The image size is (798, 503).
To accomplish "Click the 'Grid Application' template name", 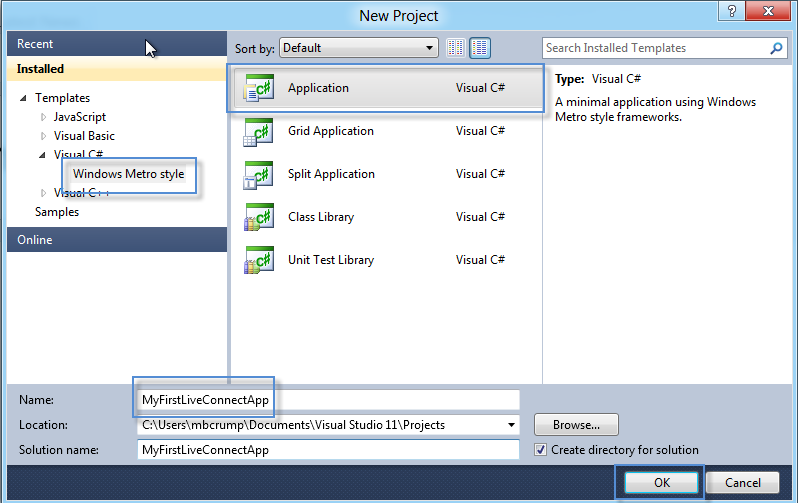I will [331, 131].
